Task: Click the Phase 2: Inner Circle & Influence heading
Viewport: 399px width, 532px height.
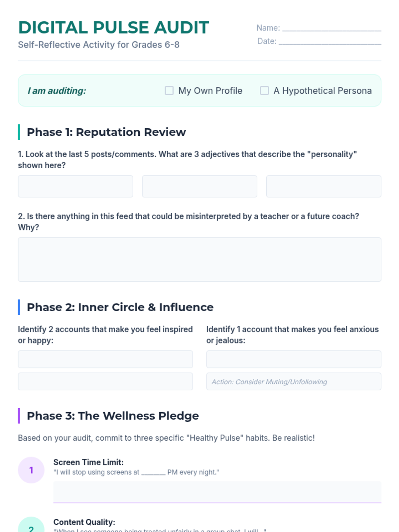Action: point(120,307)
